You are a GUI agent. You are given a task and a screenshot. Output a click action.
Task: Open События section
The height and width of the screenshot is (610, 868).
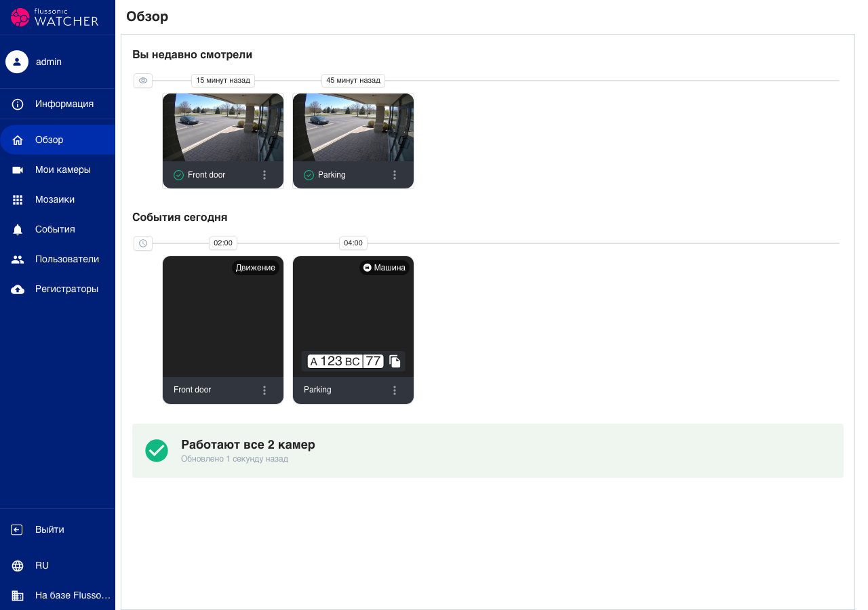click(58, 230)
